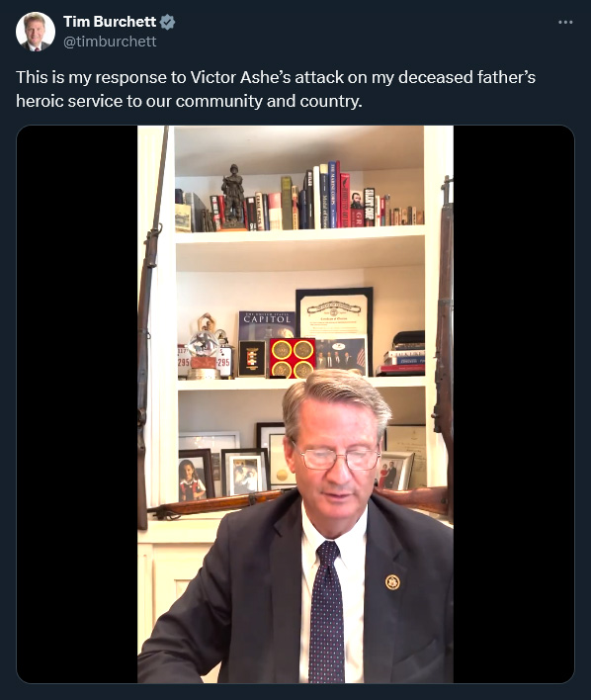This screenshot has width=591, height=700.
Task: Click the rifle leaning on the left side
Action: (x=149, y=328)
